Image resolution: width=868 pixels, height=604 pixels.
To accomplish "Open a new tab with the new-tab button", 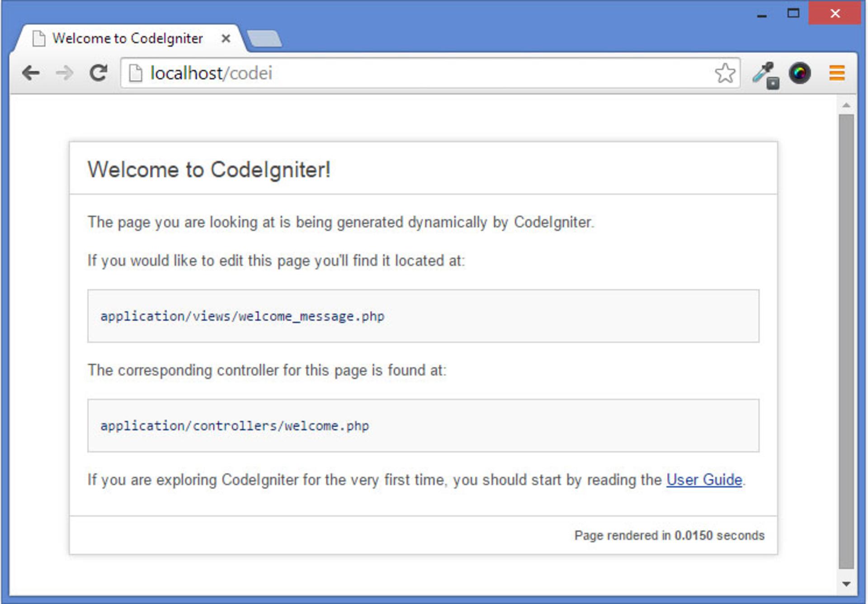I will click(264, 38).
